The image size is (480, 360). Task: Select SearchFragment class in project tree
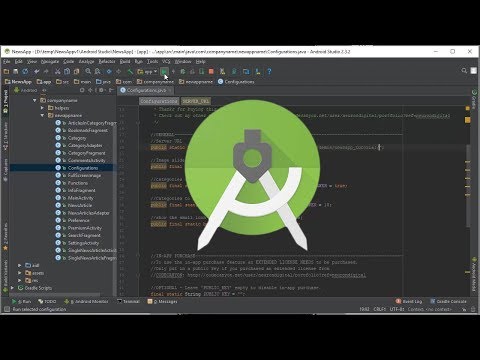[84, 235]
